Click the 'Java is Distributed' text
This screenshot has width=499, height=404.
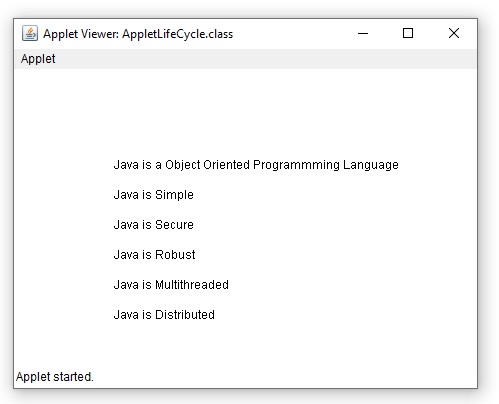(164, 315)
